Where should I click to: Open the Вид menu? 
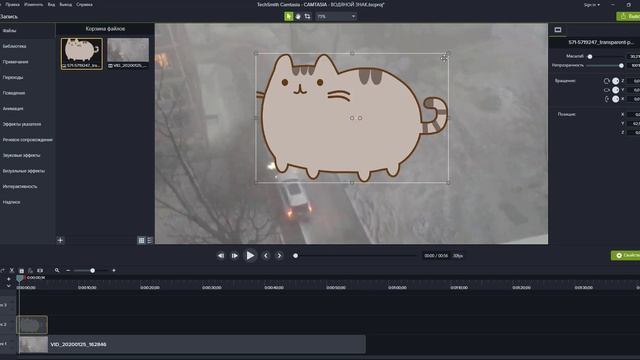51,4
